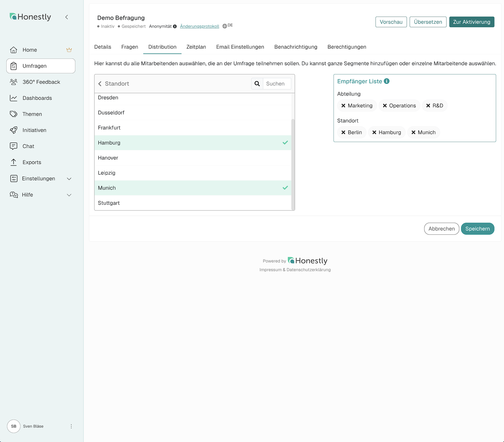The image size is (504, 442).
Task: Click the search magnifier icon
Action: 257,84
